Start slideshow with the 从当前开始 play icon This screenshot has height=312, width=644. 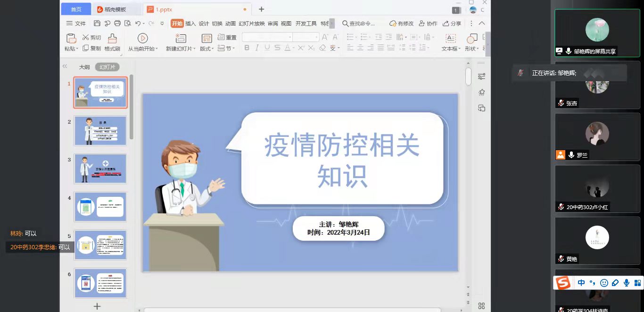[142, 38]
